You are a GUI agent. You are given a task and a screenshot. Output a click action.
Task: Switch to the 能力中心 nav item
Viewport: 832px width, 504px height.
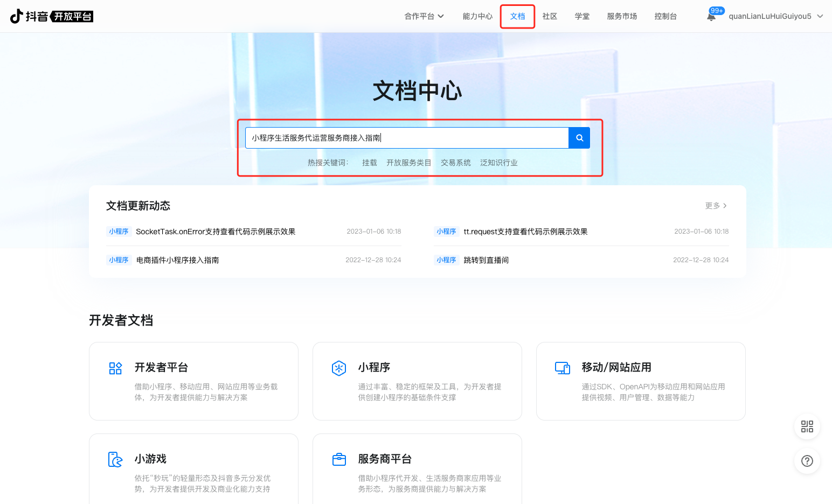click(477, 16)
